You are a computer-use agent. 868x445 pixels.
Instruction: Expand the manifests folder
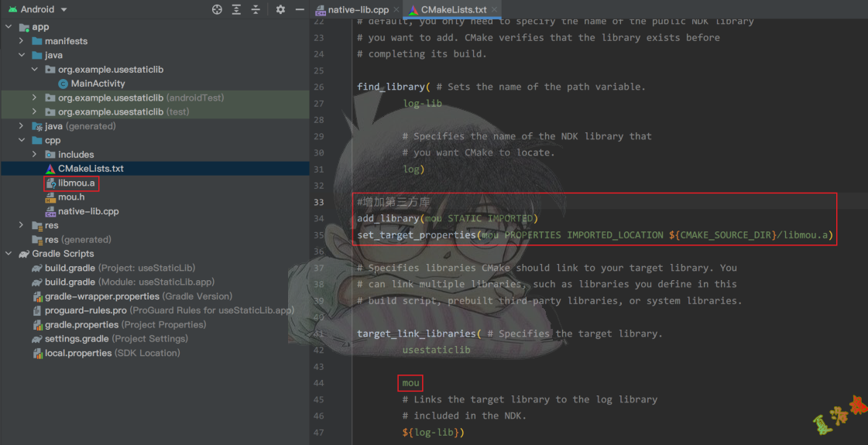[x=22, y=41]
